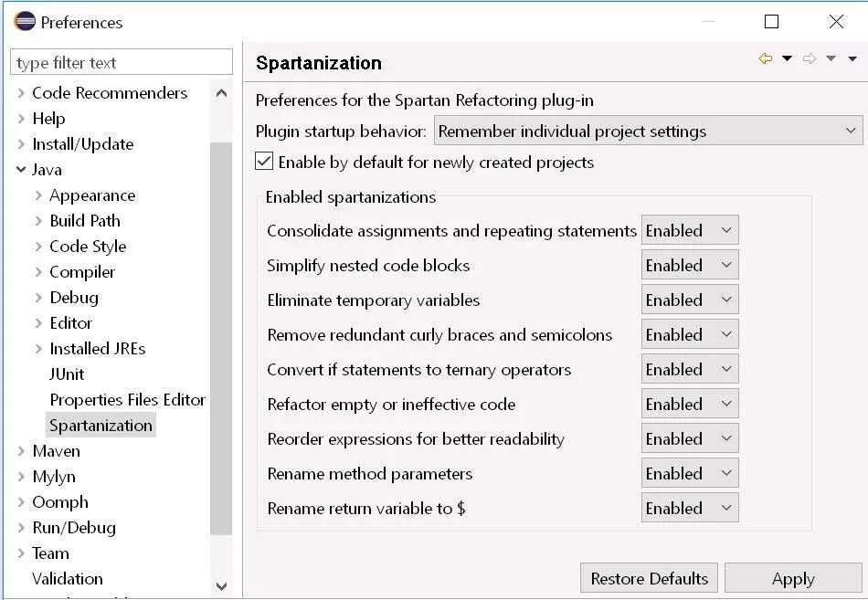Open the Simplify nested code blocks dropdown

(690, 265)
